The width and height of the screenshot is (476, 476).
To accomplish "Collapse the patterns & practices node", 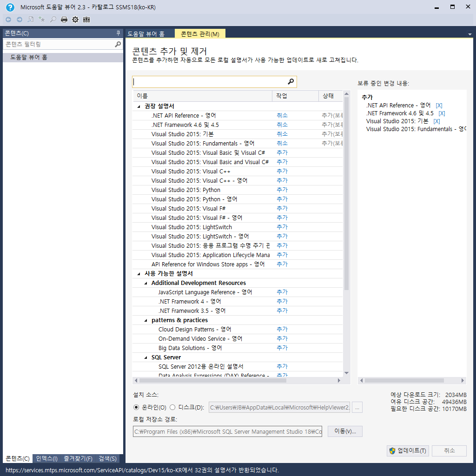I will tap(145, 321).
